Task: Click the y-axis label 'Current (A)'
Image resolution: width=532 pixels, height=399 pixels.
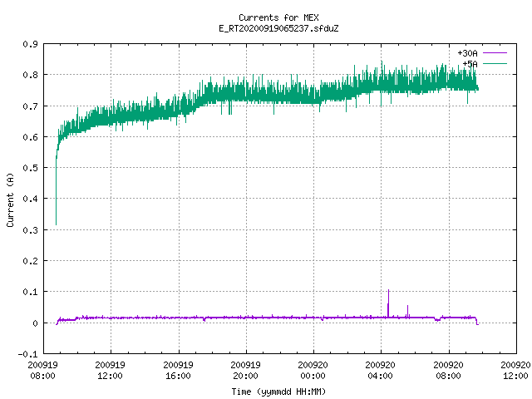Action: (x=10, y=199)
